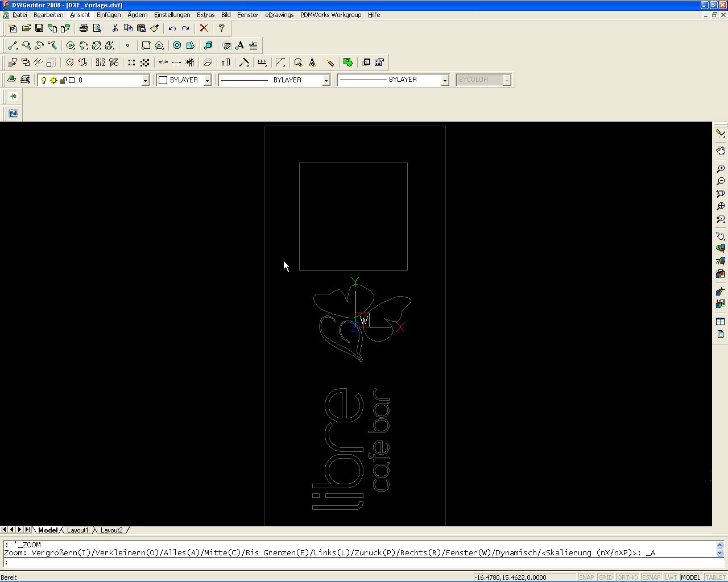Click the Open file folder icon

pyautogui.click(x=26, y=28)
